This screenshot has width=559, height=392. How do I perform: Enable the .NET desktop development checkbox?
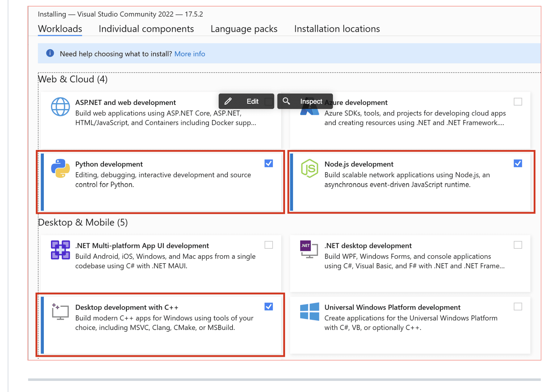pos(518,245)
